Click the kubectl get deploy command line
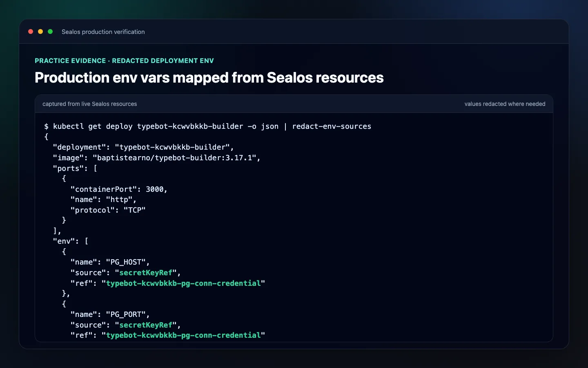 [x=208, y=126]
